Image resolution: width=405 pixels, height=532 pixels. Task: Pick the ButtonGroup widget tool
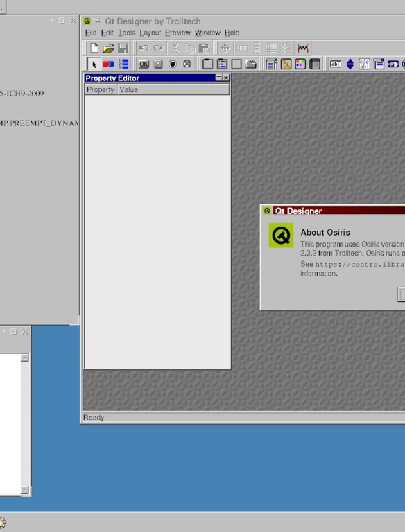pos(222,64)
